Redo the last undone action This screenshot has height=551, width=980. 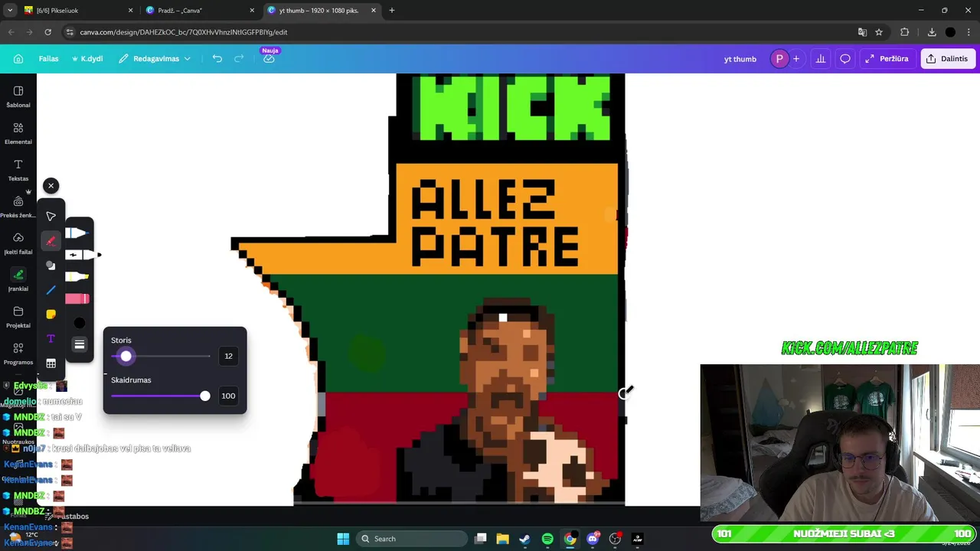[239, 59]
